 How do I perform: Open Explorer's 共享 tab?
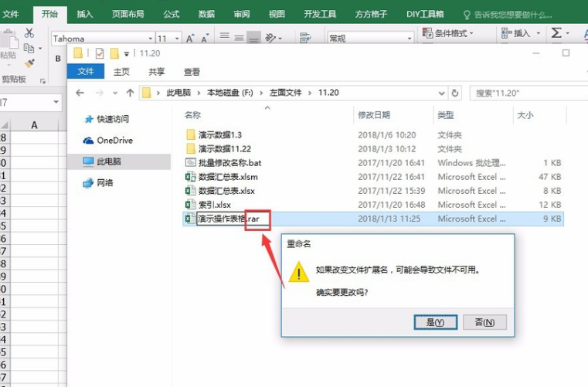click(x=157, y=72)
